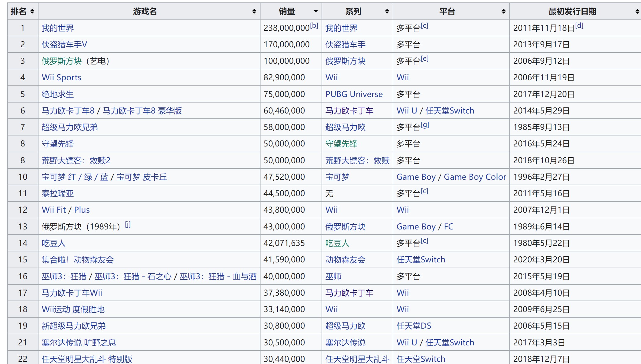Image resolution: width=641 pixels, height=364 pixels.
Task: Open 集合啦！动物森友会 link
Action: pos(78,260)
